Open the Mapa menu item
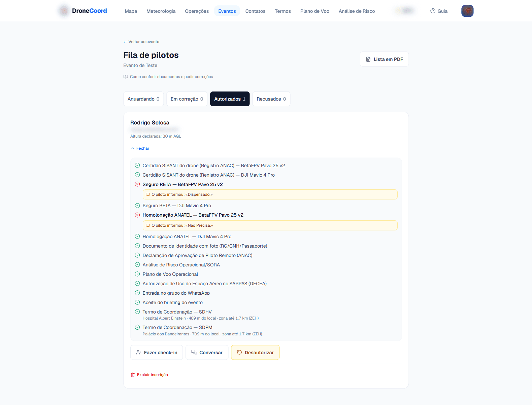The image size is (532, 405). pos(131,11)
